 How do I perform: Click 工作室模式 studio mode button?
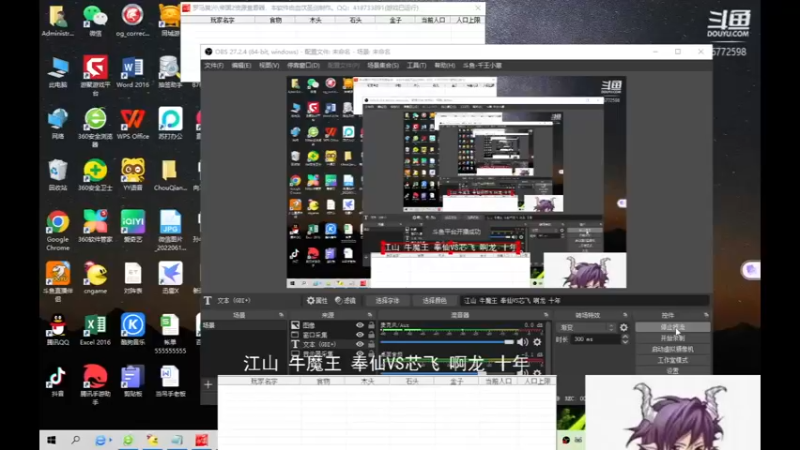tap(672, 360)
